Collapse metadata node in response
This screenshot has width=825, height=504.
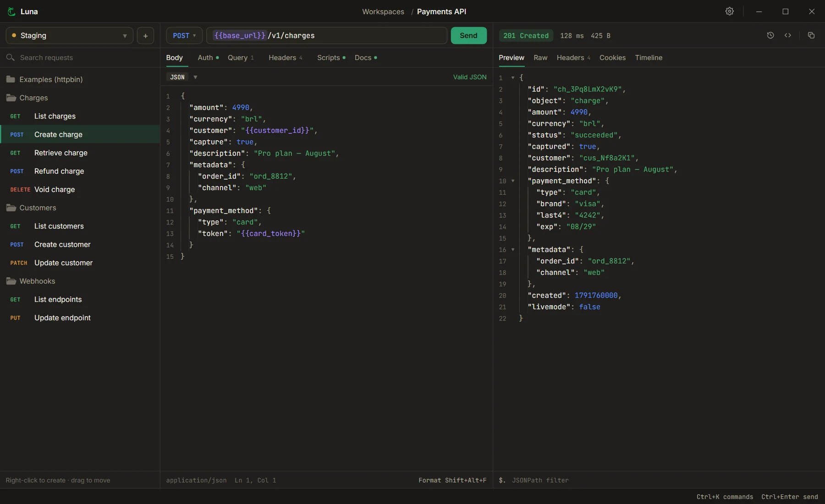pos(513,250)
